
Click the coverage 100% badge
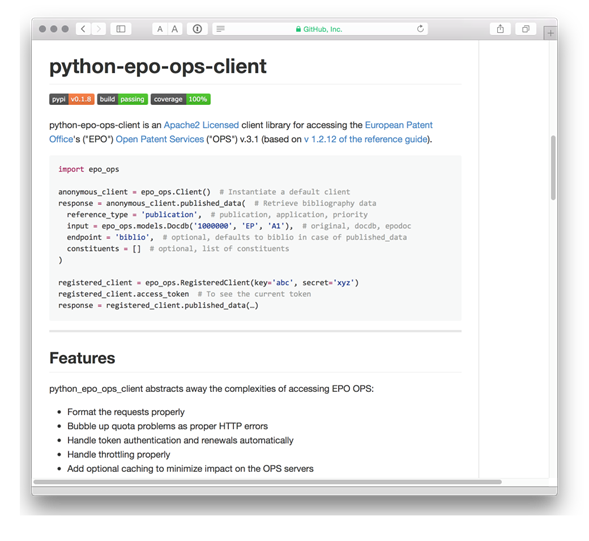pos(181,99)
